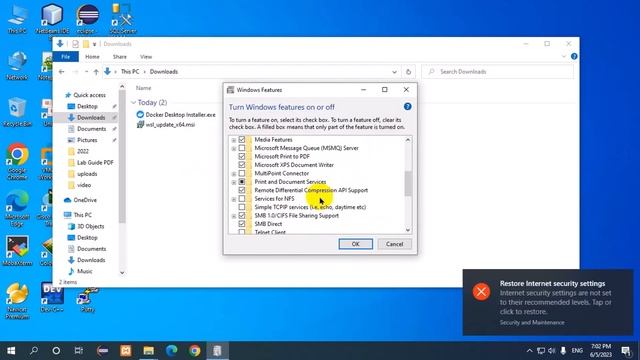Viewport: 640px width, 360px height.
Task: Open Chrome from the taskbar
Action: (195, 351)
